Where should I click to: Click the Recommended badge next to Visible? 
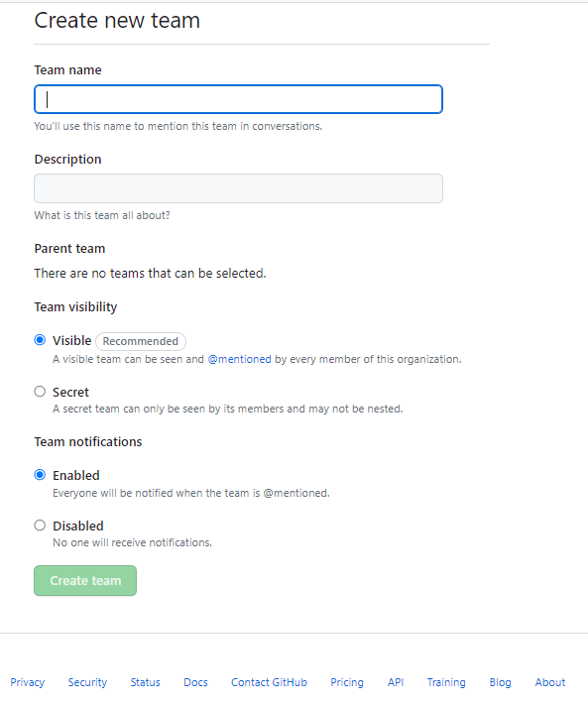(x=141, y=341)
